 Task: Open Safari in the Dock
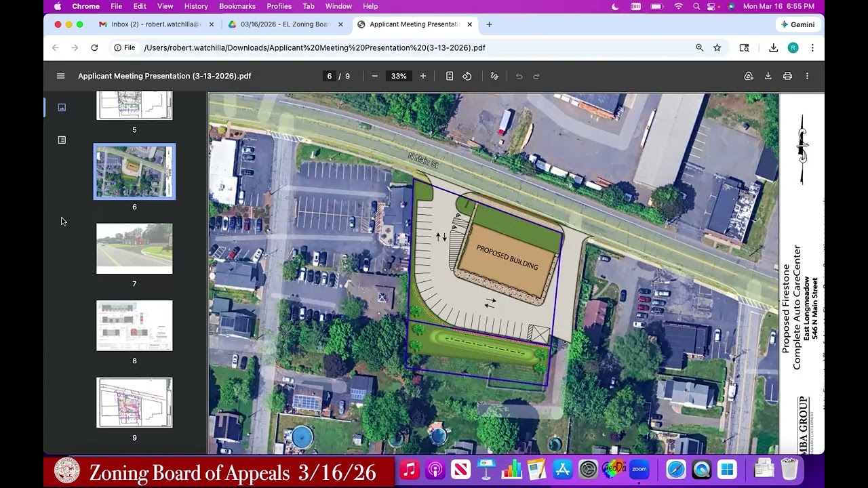676,469
